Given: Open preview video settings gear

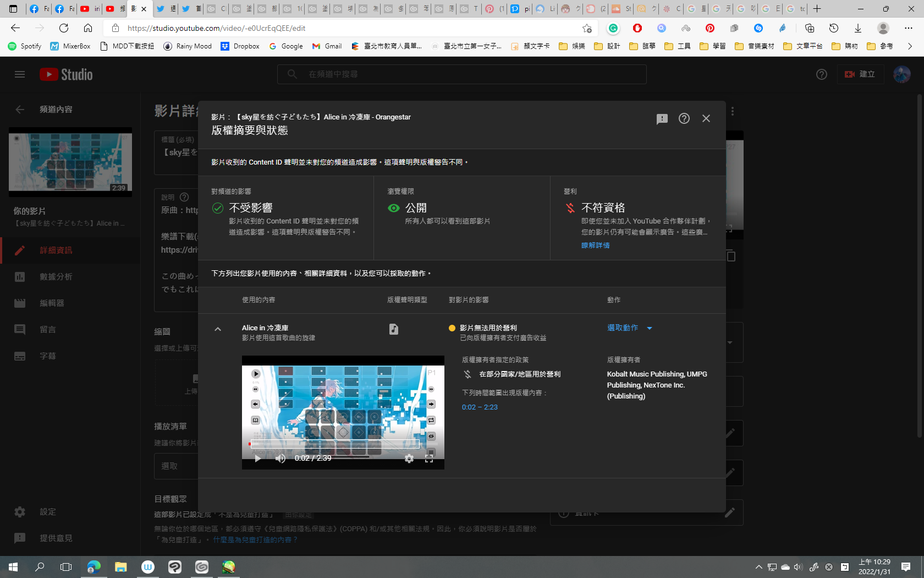Looking at the screenshot, I should click(409, 458).
